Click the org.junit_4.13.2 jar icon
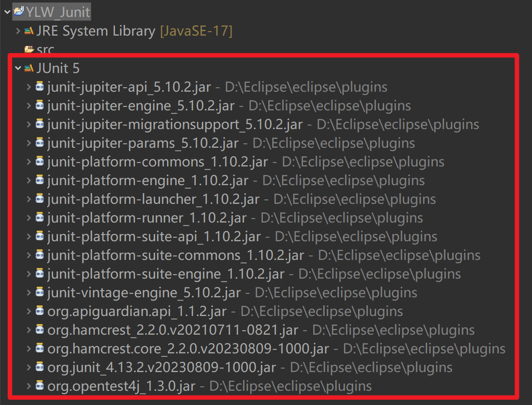This screenshot has width=532, height=405. click(x=40, y=366)
